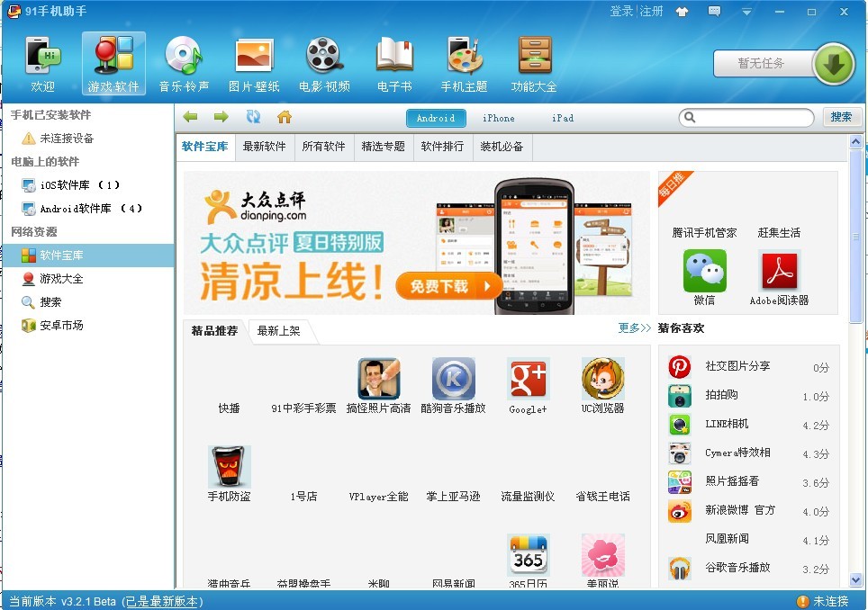
Task: Open the 手机主题 section
Action: 464,64
